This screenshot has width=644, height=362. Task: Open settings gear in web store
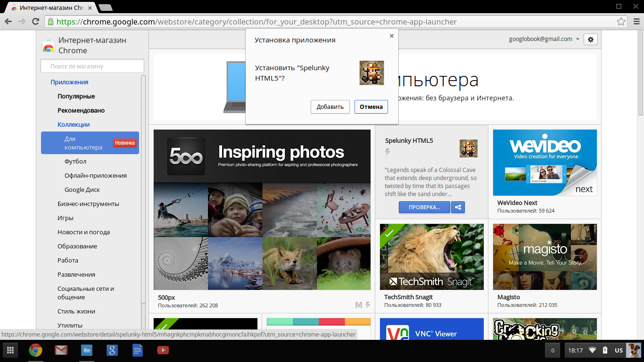coord(591,40)
